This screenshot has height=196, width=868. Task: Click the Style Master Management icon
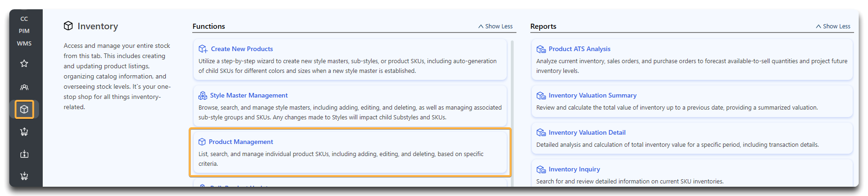click(x=202, y=95)
